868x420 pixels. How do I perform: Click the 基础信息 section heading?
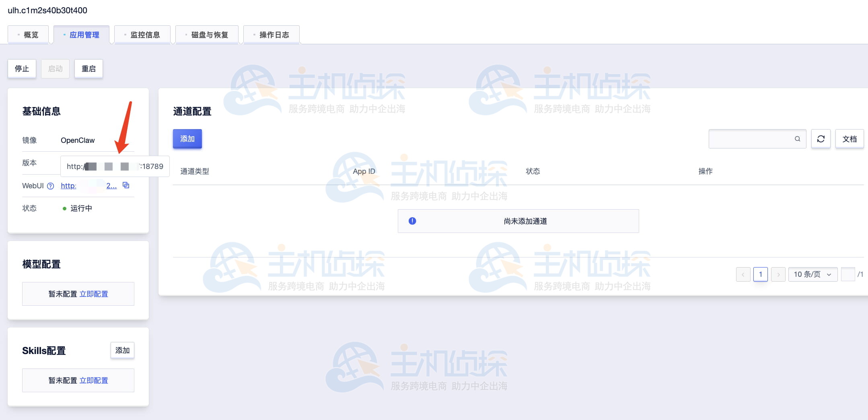(41, 111)
